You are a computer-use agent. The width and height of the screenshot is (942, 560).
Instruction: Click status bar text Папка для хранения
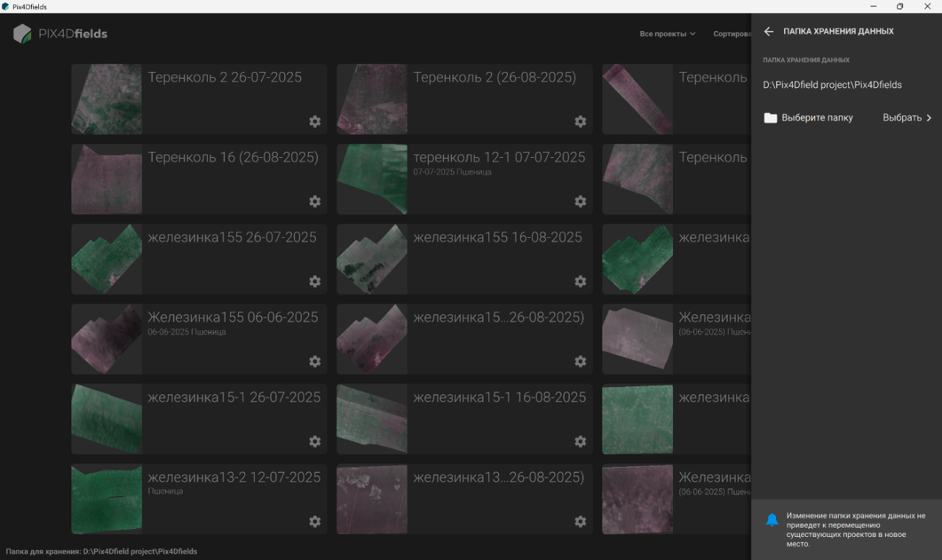tap(102, 551)
